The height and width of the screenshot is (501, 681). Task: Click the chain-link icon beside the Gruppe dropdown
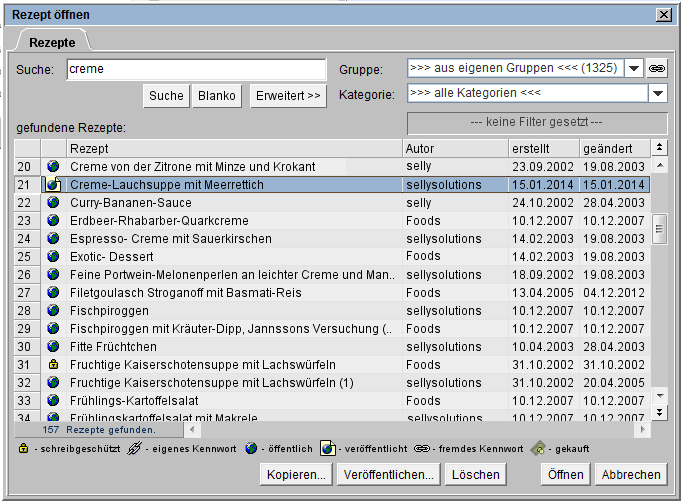point(658,69)
